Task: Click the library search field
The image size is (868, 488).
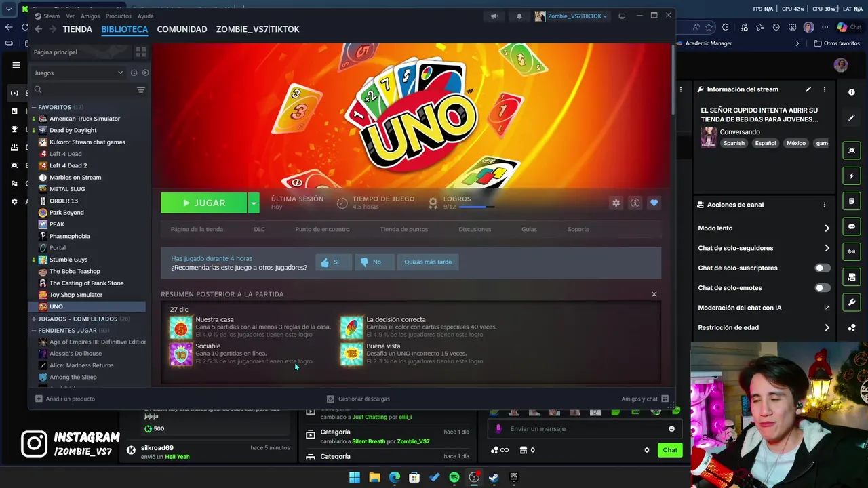Action: pyautogui.click(x=83, y=89)
